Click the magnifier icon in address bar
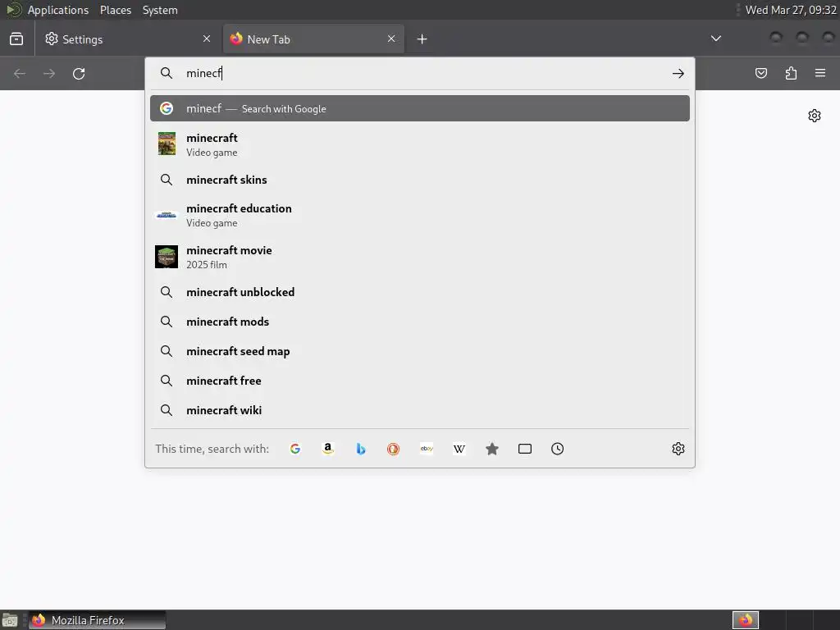Viewport: 840px width, 630px height. [167, 73]
